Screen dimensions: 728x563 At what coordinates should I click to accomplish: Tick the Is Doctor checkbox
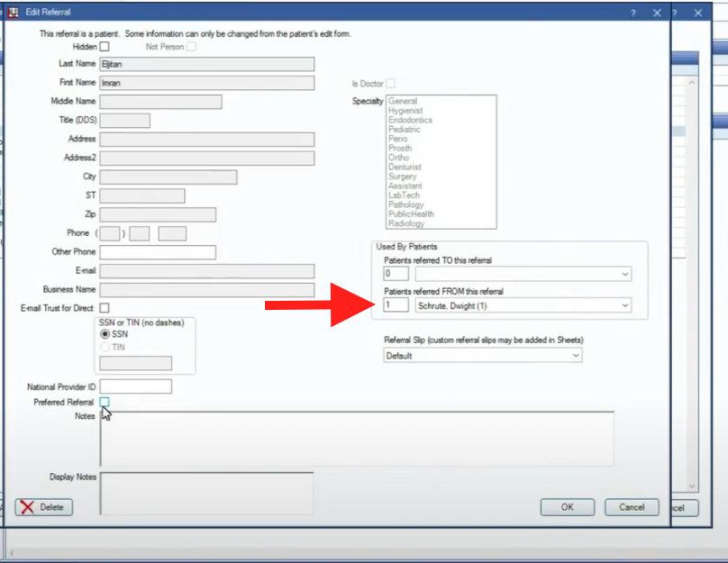pos(390,84)
